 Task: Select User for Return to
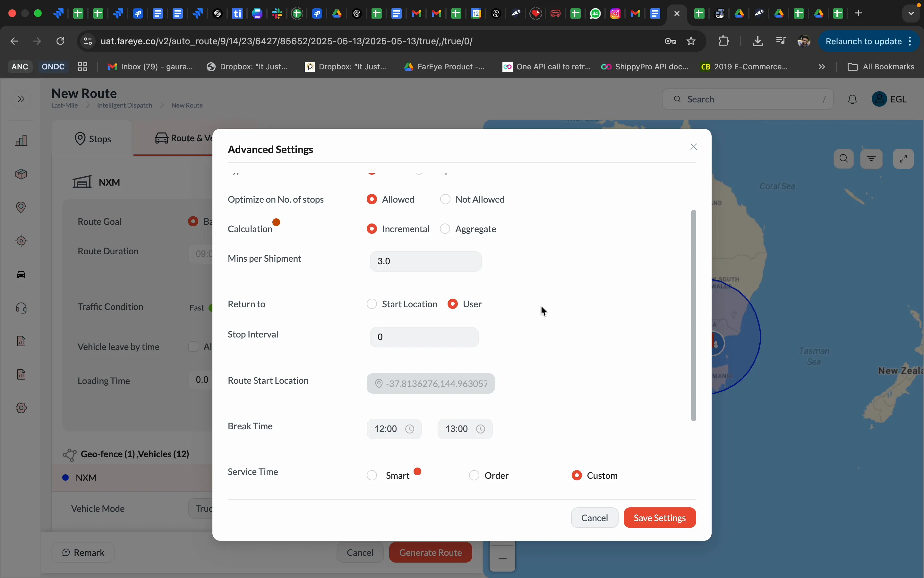point(453,304)
